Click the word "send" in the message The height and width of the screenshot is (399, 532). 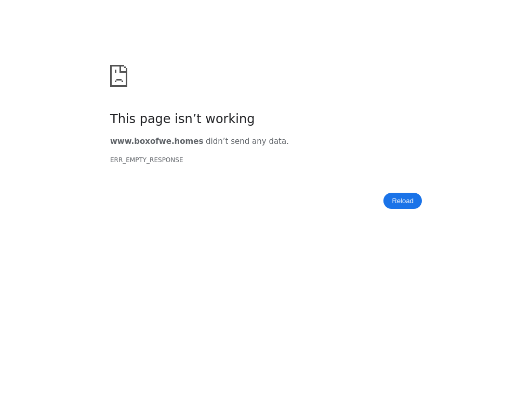(241, 141)
